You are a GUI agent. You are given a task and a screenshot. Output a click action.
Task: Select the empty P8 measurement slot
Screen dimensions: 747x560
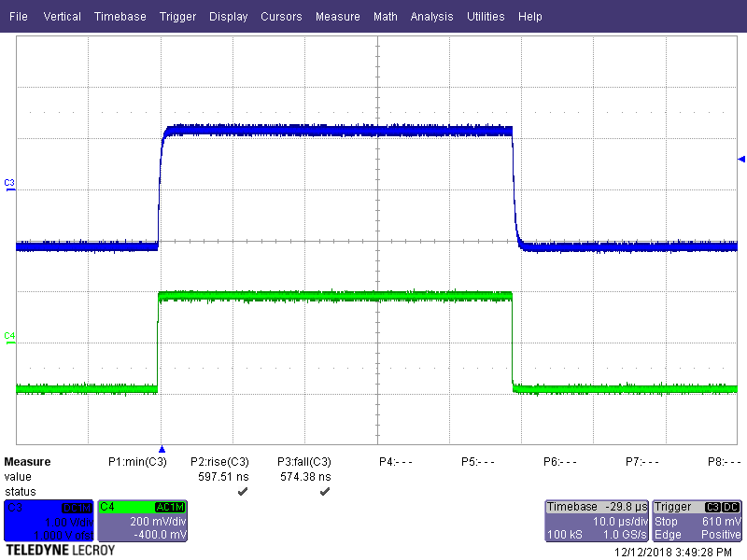[x=725, y=462]
